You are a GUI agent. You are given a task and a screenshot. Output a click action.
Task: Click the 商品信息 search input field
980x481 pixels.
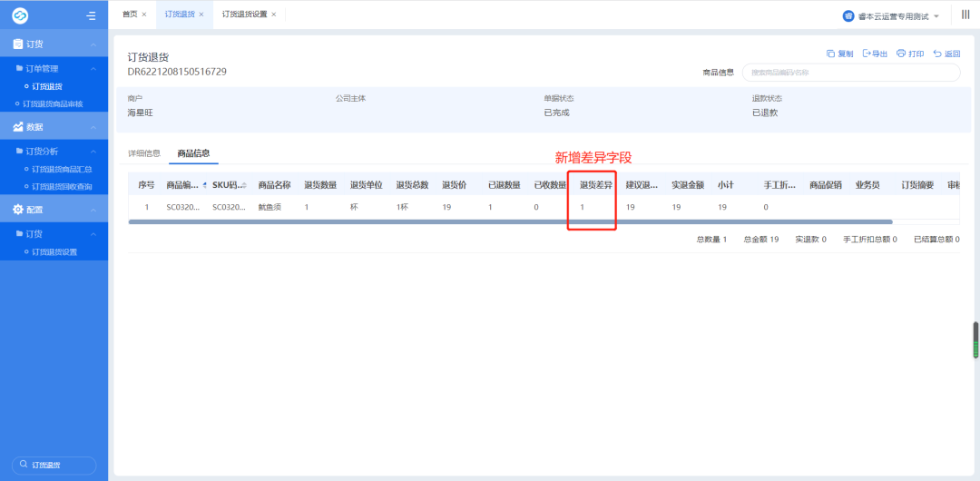coord(850,73)
